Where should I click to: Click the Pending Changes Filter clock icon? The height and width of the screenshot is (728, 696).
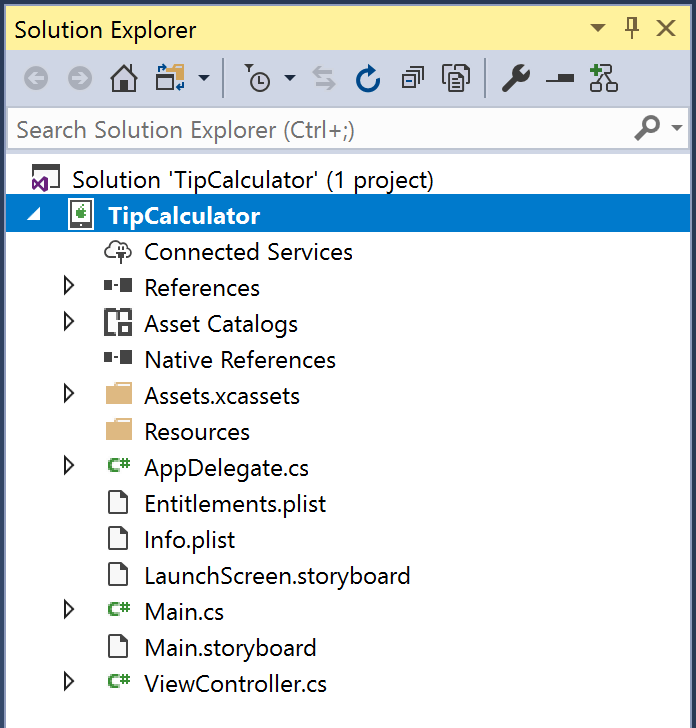pos(257,78)
